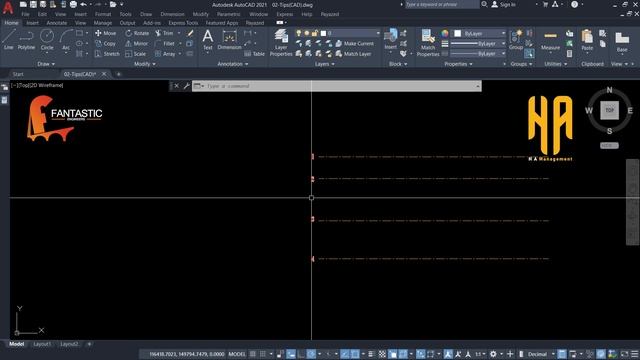This screenshot has width=640, height=360.
Task: Use the Stretch tool
Action: [107, 53]
